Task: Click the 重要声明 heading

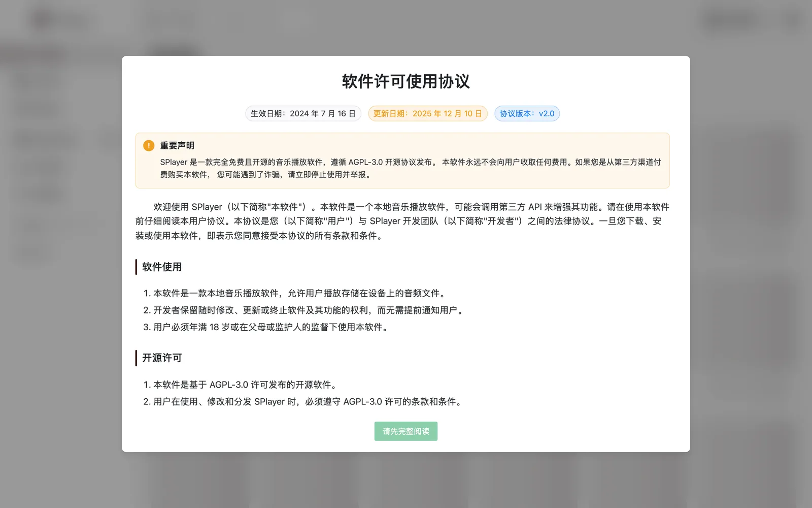Action: pos(177,146)
